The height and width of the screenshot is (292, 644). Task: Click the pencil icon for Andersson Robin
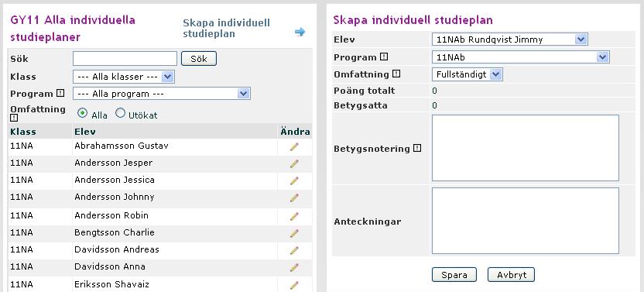click(x=294, y=216)
